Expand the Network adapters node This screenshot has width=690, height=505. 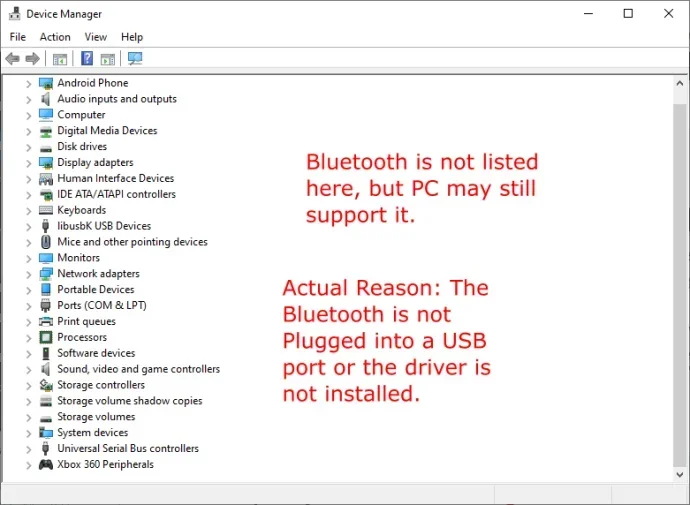(x=29, y=274)
